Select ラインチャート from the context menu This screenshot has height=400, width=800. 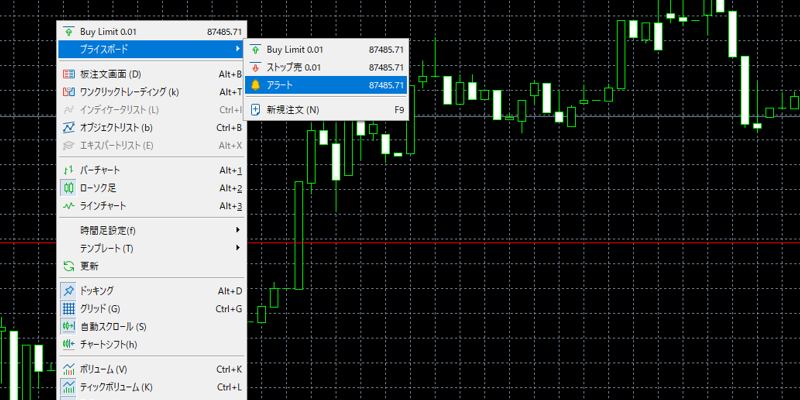point(103,206)
